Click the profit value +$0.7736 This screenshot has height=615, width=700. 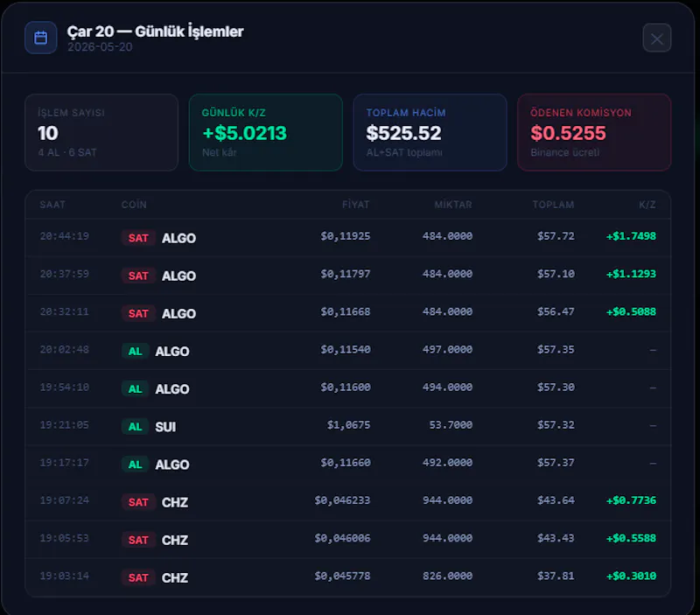[x=631, y=500]
